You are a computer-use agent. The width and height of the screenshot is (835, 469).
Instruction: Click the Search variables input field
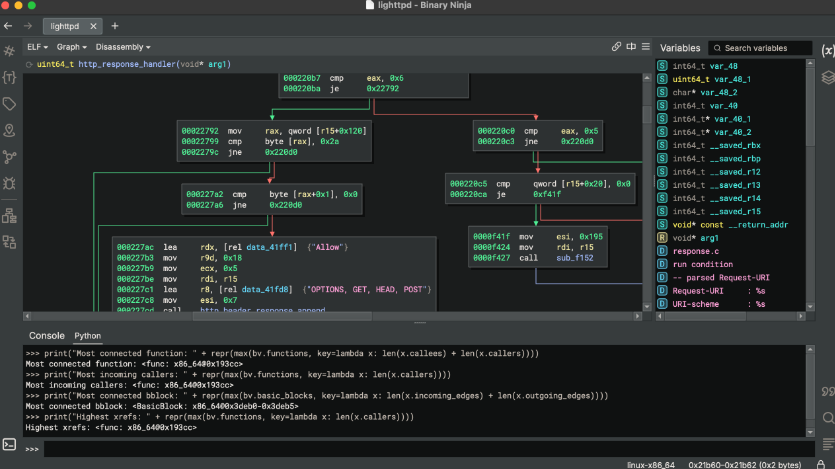click(760, 48)
